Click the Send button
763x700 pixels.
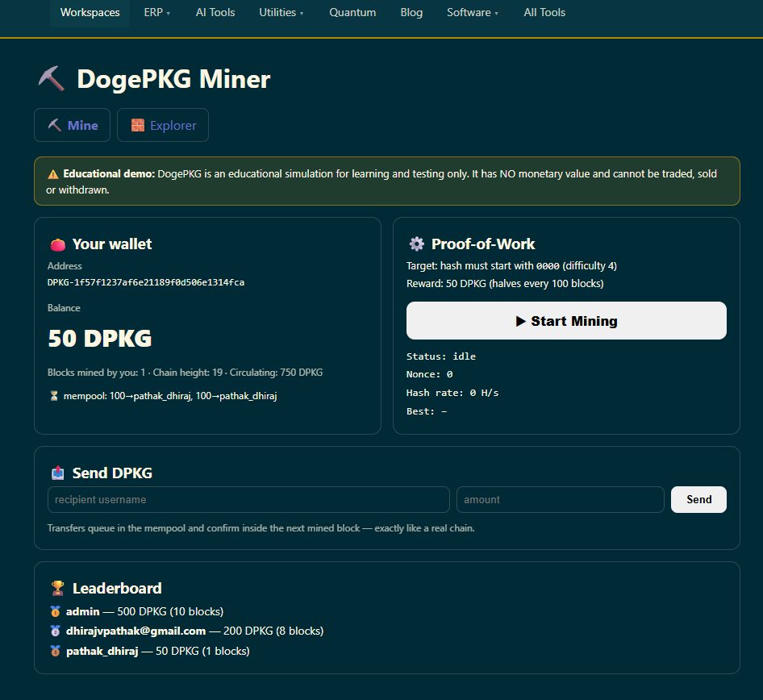(698, 499)
